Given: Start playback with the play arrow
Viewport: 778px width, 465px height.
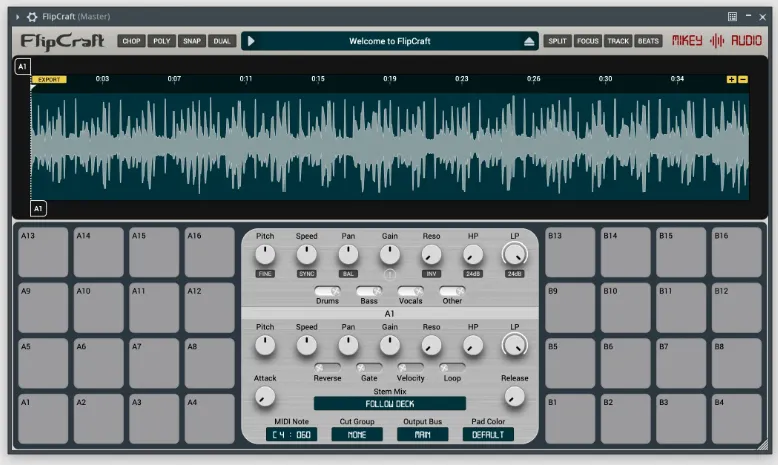Looking at the screenshot, I should (251, 41).
